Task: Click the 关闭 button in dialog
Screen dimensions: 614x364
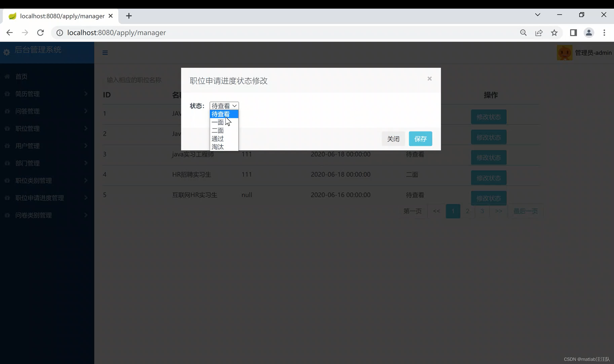Action: pyautogui.click(x=393, y=139)
